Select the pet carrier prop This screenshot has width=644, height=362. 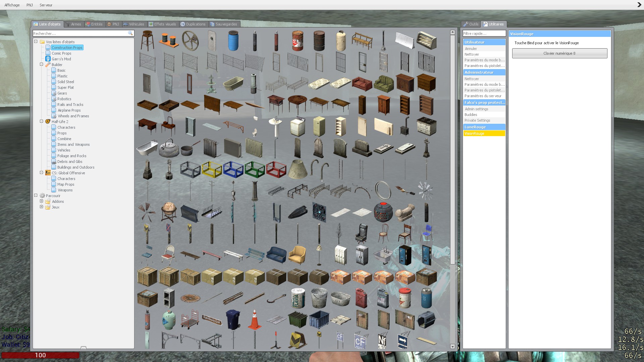point(426,319)
